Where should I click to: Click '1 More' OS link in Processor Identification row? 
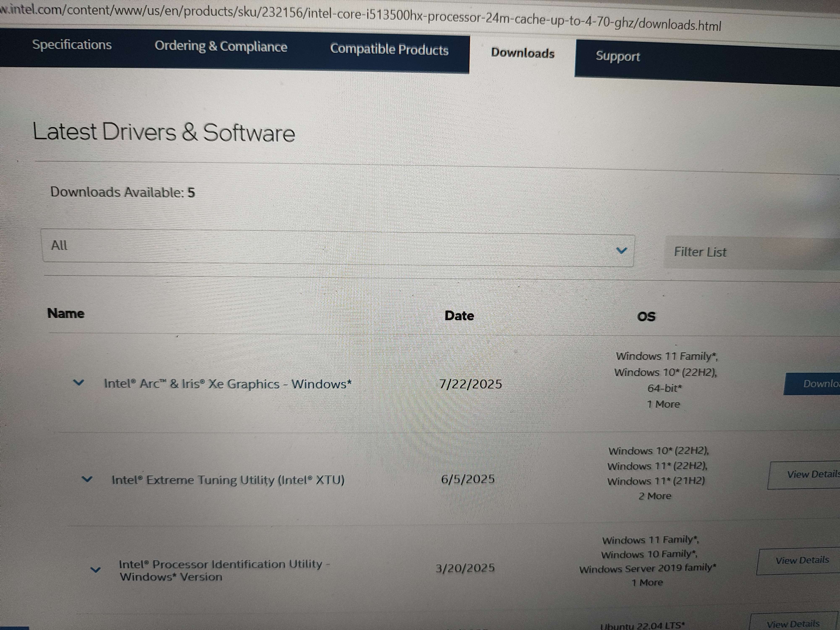647,583
